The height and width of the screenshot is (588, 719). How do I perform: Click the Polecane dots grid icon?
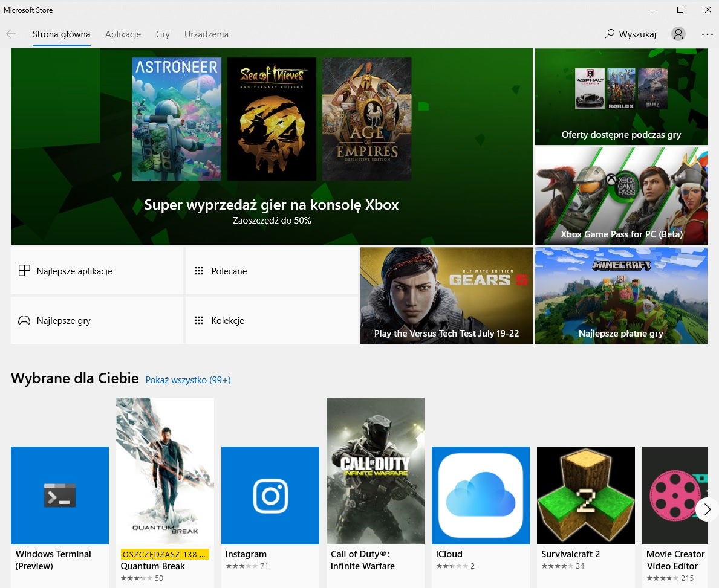[x=199, y=271]
